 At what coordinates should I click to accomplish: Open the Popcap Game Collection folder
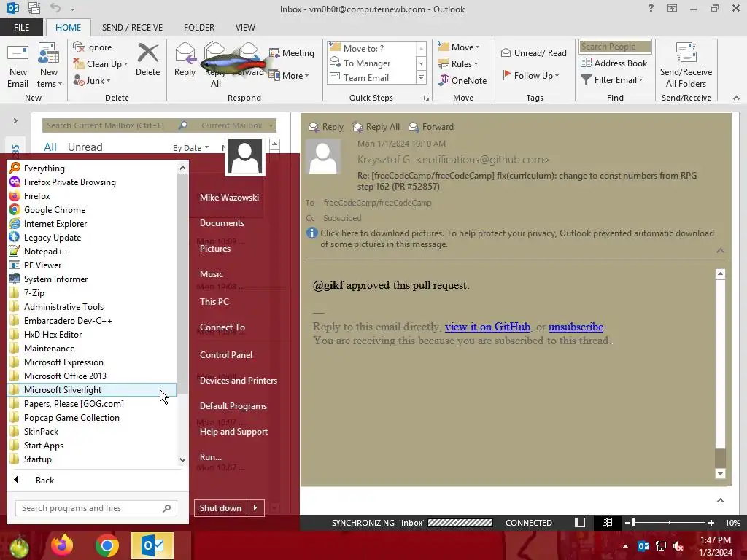[93, 417]
